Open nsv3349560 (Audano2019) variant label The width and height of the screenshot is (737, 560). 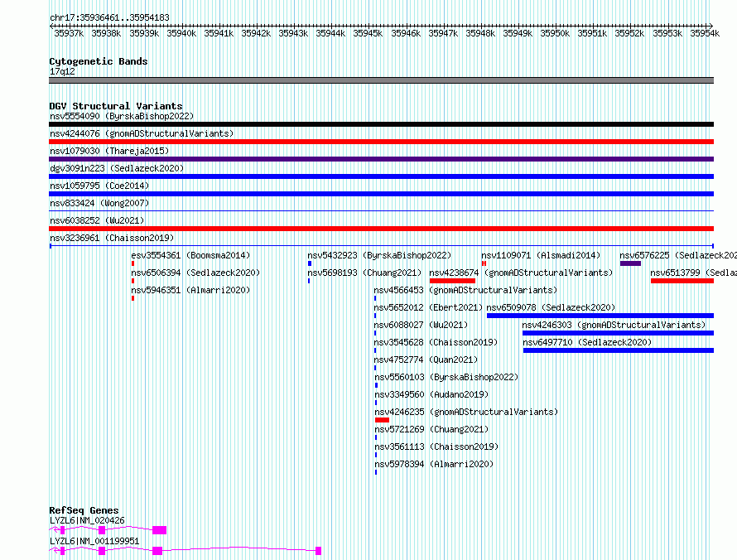[431, 394]
